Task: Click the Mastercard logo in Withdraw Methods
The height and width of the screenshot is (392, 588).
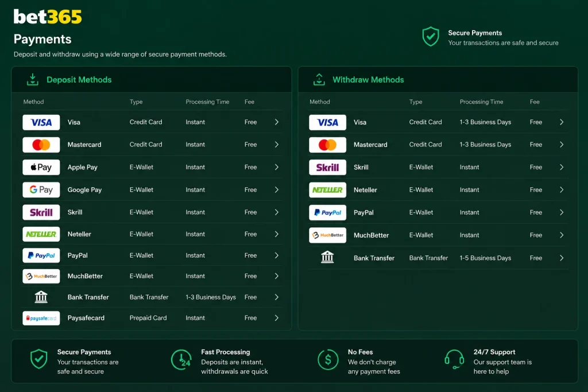Action: tap(327, 145)
